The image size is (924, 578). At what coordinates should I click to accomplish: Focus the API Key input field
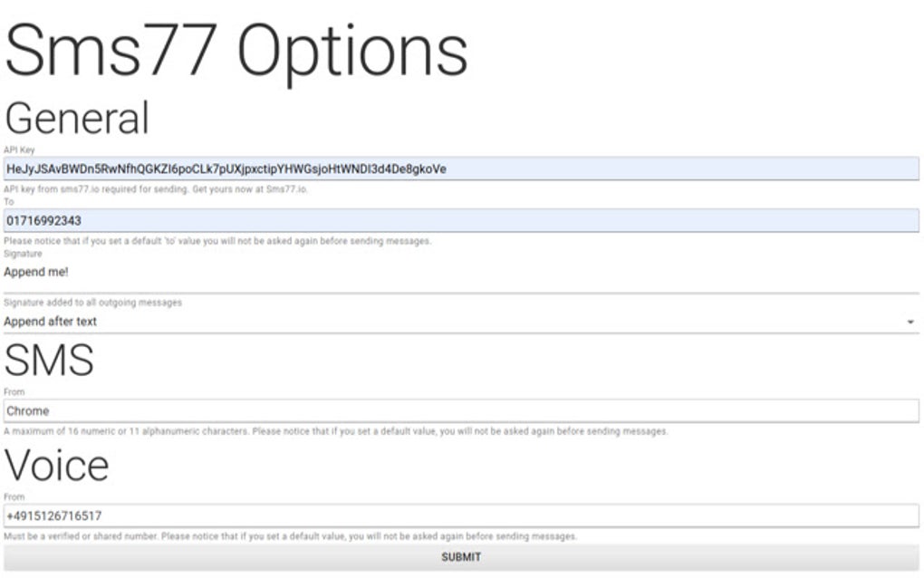453,169
